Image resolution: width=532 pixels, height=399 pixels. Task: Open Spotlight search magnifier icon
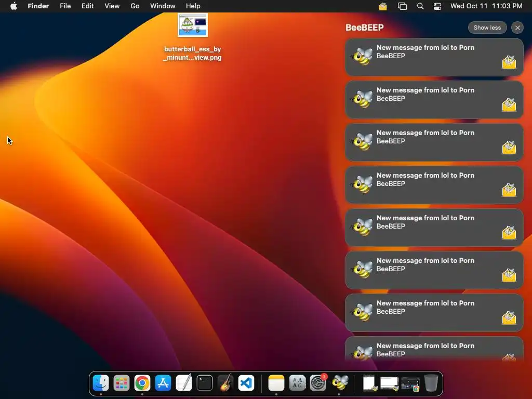coord(420,6)
